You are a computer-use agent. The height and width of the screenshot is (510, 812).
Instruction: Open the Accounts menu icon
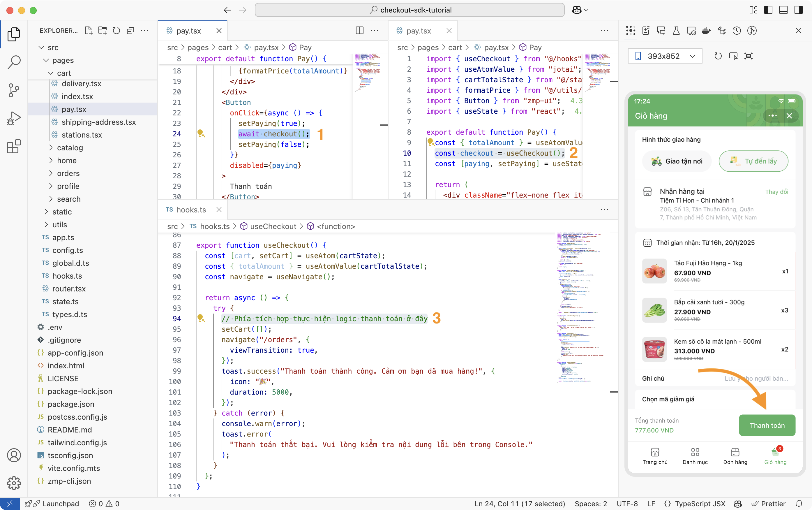click(14, 455)
